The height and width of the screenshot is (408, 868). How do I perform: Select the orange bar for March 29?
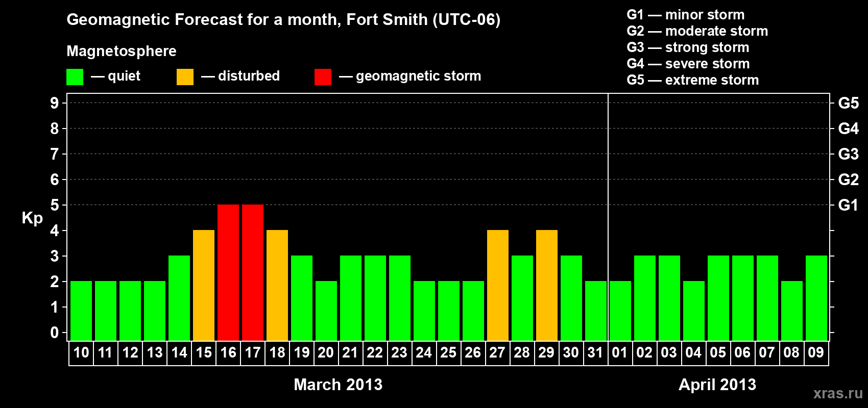[547, 285]
